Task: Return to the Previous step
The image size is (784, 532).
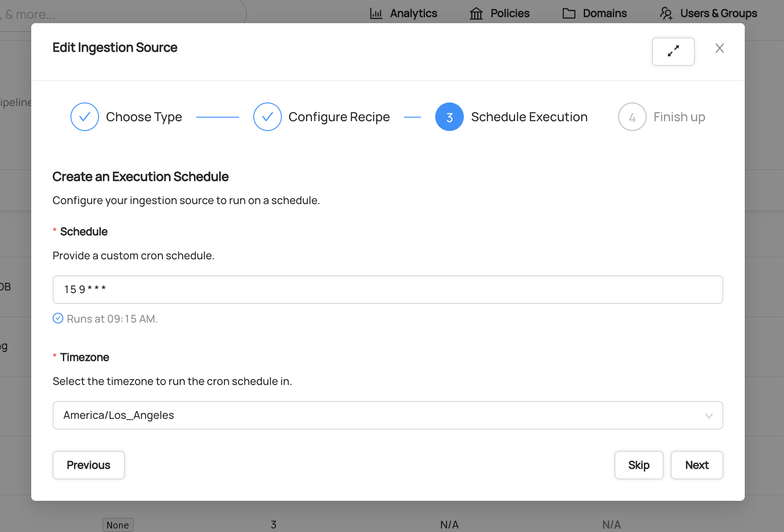Action: pyautogui.click(x=88, y=465)
